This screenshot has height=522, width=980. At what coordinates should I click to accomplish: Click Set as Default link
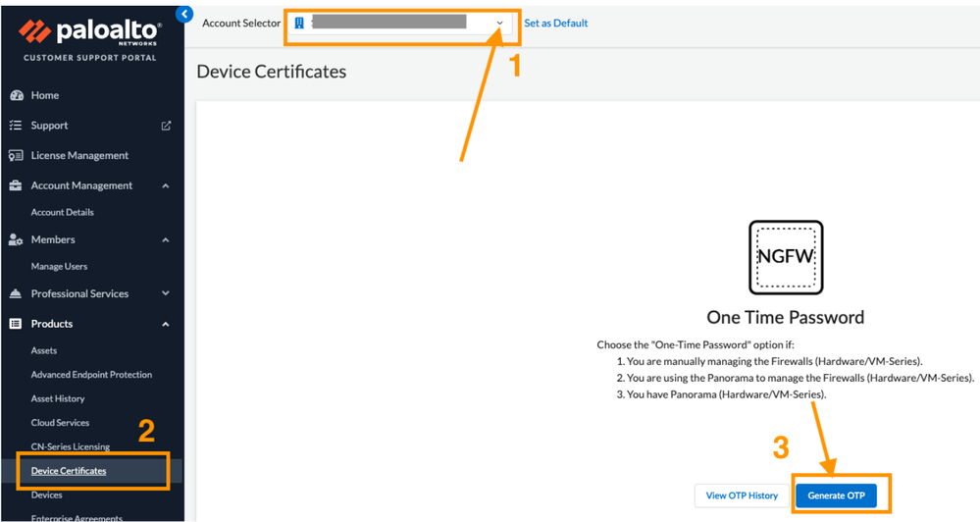tap(555, 24)
